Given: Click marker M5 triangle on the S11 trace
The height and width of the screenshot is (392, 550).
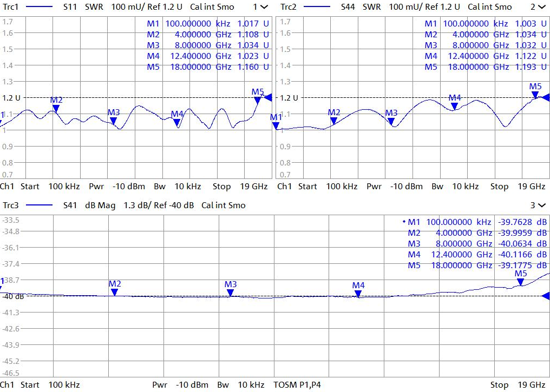Looking at the screenshot, I should point(258,100).
